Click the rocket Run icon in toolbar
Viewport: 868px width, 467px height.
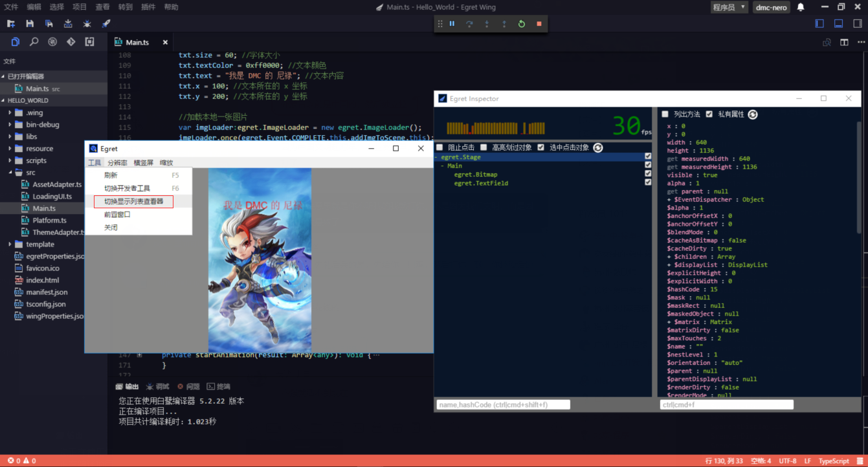pos(106,24)
